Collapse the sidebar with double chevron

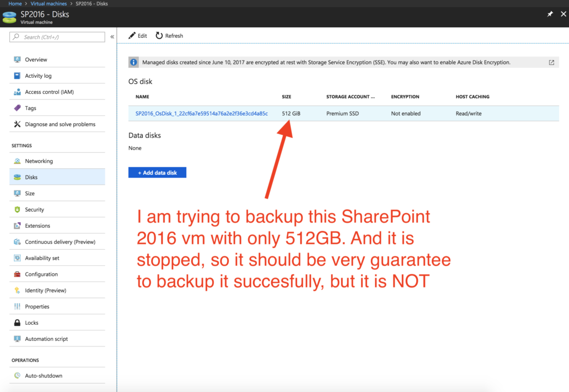pyautogui.click(x=112, y=37)
